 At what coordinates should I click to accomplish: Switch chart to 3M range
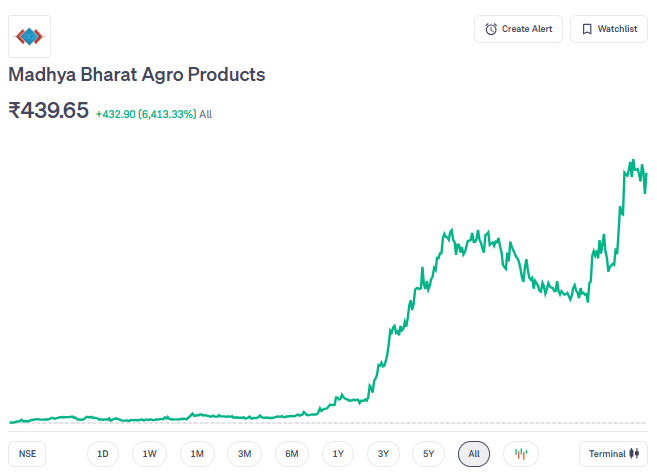point(244,454)
